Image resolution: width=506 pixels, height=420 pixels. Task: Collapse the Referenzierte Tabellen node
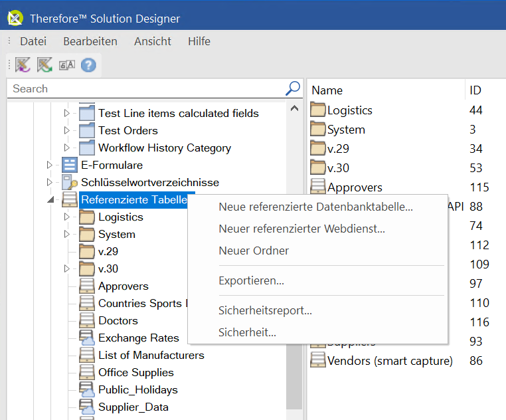[x=50, y=200]
